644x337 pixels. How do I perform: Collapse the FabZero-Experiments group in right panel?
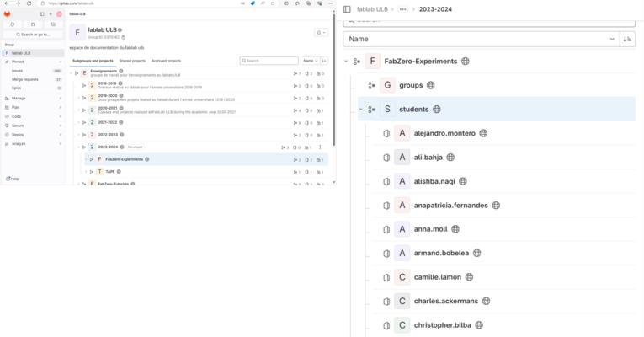[346, 62]
